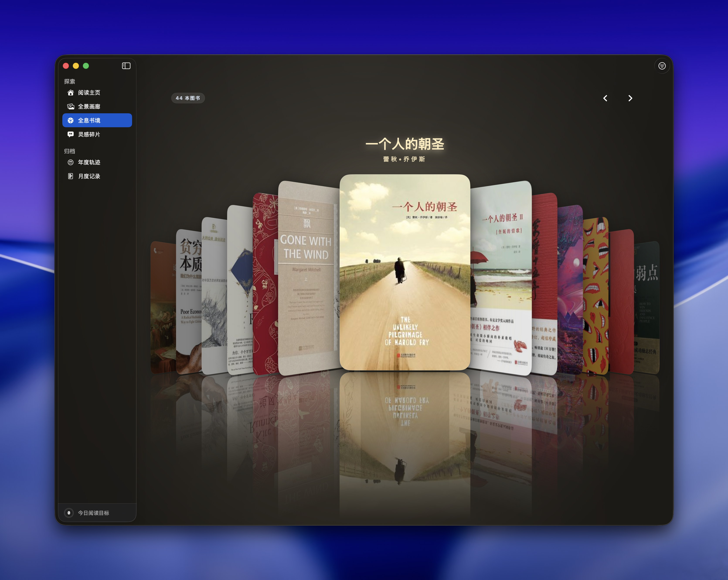
Task: Go to previous book with left chevron
Action: coord(605,98)
